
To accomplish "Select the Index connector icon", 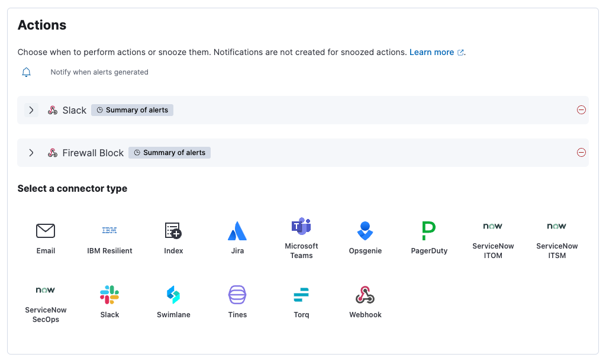I will (173, 231).
